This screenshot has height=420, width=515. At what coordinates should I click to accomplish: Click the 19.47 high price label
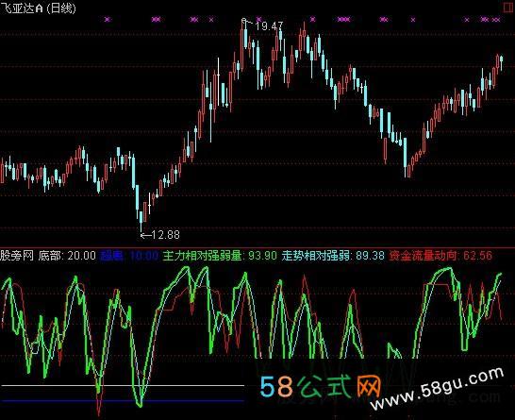[x=269, y=26]
